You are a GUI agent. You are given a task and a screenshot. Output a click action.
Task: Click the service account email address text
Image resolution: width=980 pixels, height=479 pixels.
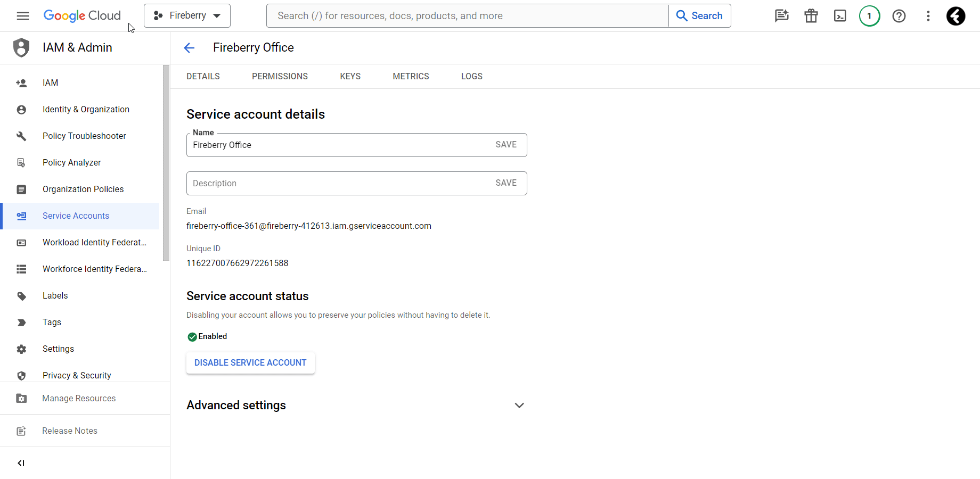point(309,226)
